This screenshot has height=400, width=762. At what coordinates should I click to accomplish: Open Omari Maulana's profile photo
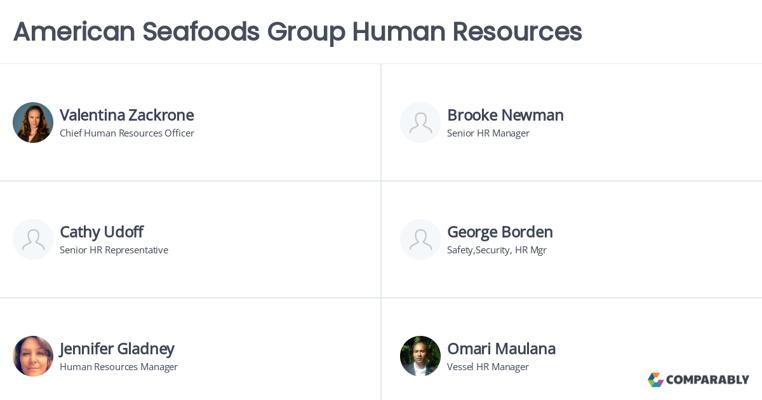click(420, 356)
